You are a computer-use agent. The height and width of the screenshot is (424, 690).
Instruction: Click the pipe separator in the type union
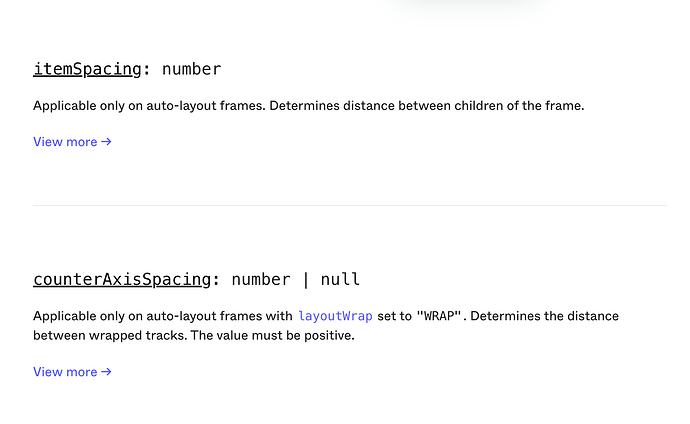tap(306, 279)
